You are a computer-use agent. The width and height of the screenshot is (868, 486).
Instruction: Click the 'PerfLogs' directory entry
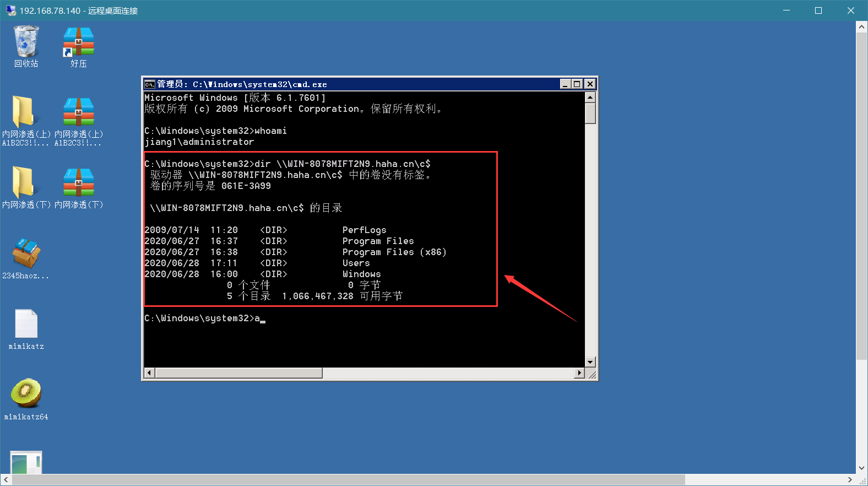[x=364, y=230]
